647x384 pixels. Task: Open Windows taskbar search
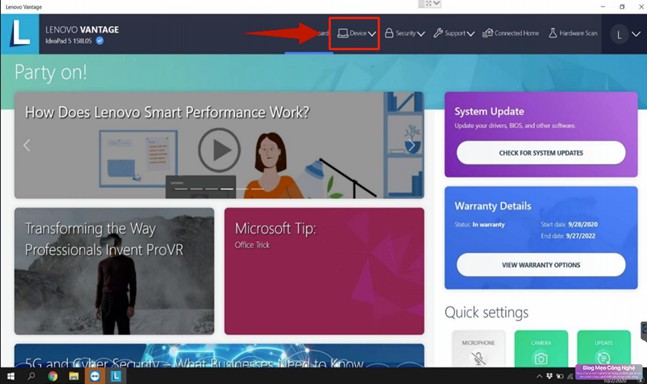tap(31, 376)
